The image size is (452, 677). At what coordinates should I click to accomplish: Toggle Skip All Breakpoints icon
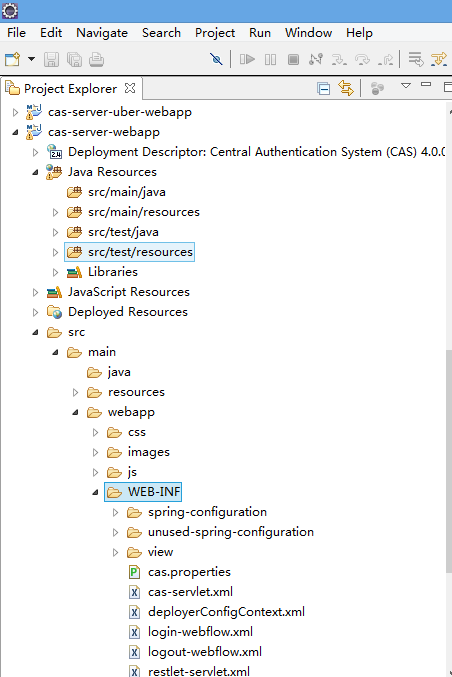pyautogui.click(x=216, y=59)
